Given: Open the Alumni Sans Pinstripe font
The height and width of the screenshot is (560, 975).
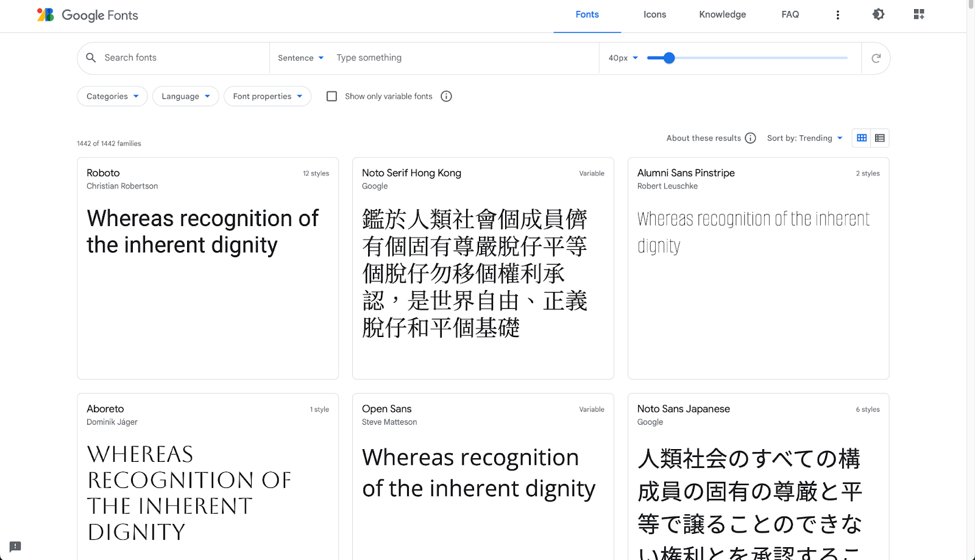Looking at the screenshot, I should pos(686,173).
